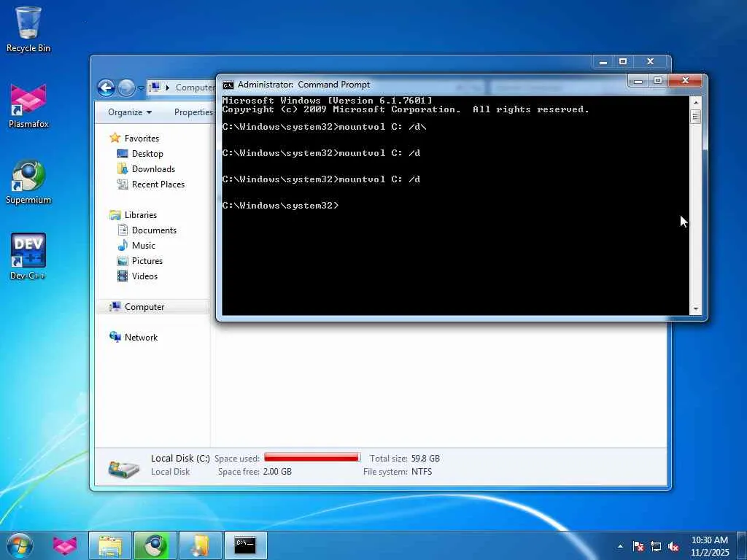Show hidden tray icons arrow
This screenshot has height=560, width=747.
tap(620, 546)
